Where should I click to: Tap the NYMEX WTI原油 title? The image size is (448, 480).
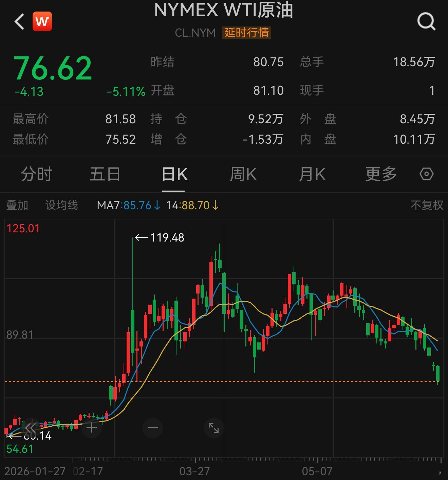pyautogui.click(x=224, y=10)
